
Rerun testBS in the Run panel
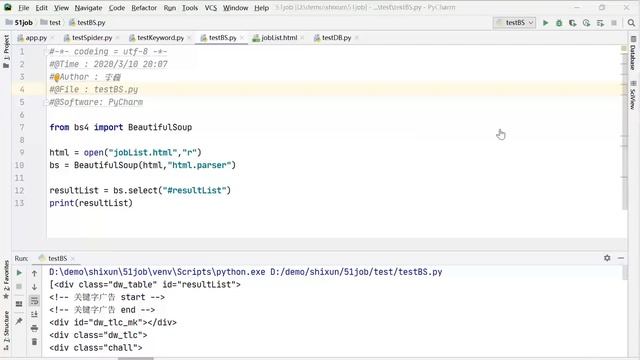click(19, 273)
